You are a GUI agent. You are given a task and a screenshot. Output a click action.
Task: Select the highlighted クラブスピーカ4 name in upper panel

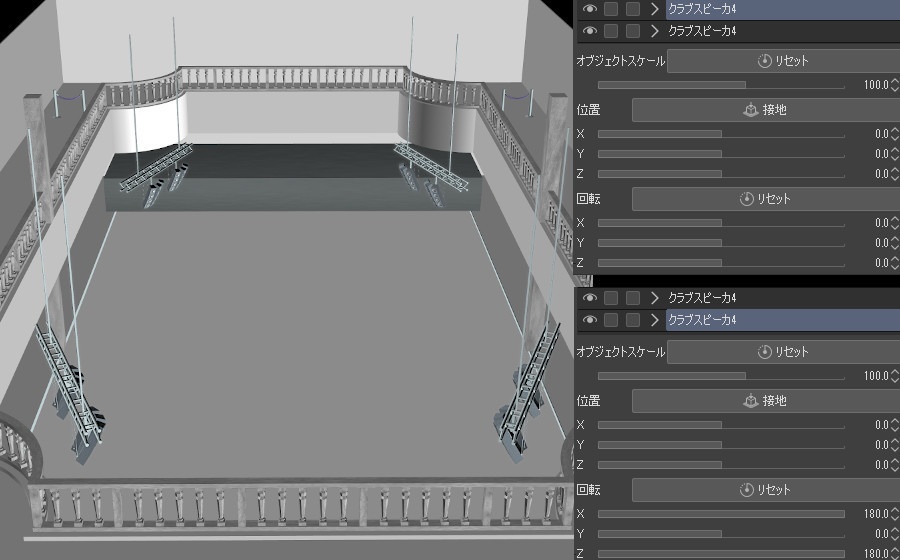702,9
